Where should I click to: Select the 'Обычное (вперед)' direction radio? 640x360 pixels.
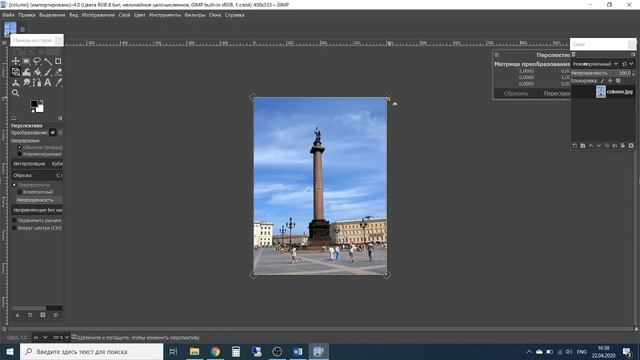[19, 147]
